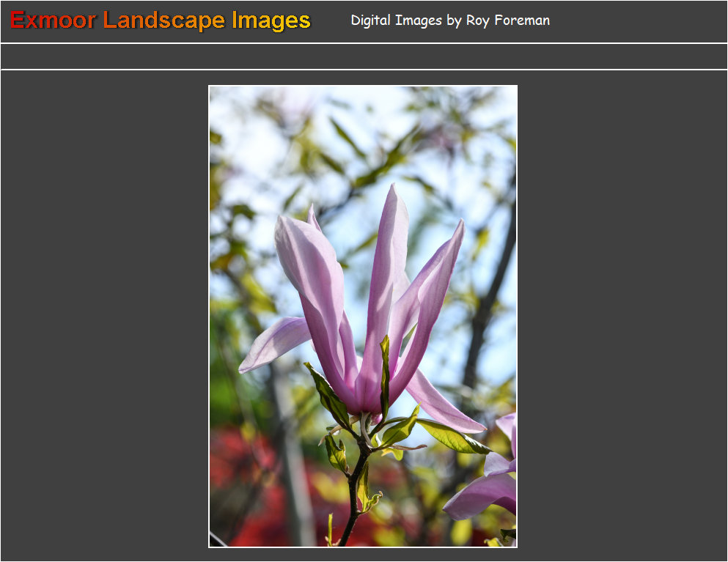Click the empty navigation bar strip
Screen dimensions: 728x562
point(364,56)
